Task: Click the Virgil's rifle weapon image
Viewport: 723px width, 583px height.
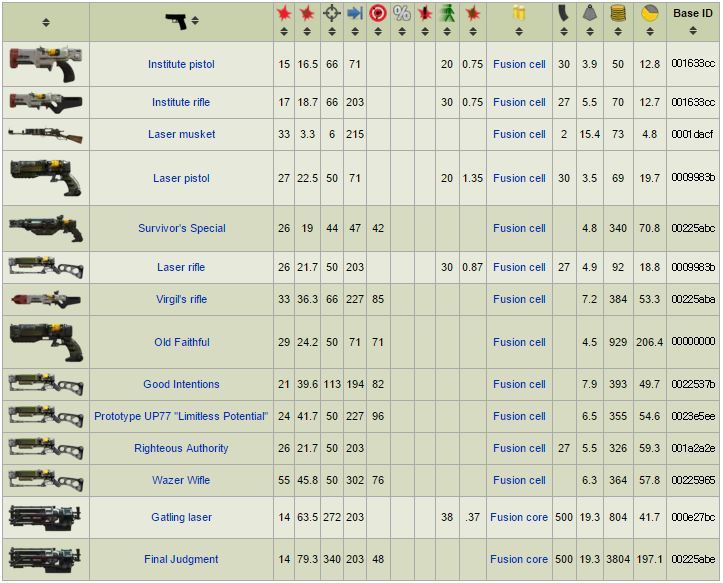Action: pyautogui.click(x=46, y=299)
